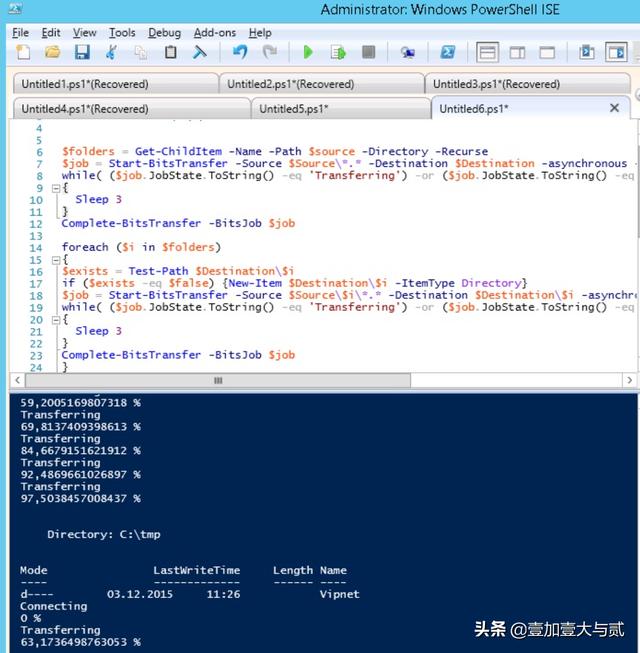Show script pane maximized layout icon
The image size is (640, 653).
(547, 52)
